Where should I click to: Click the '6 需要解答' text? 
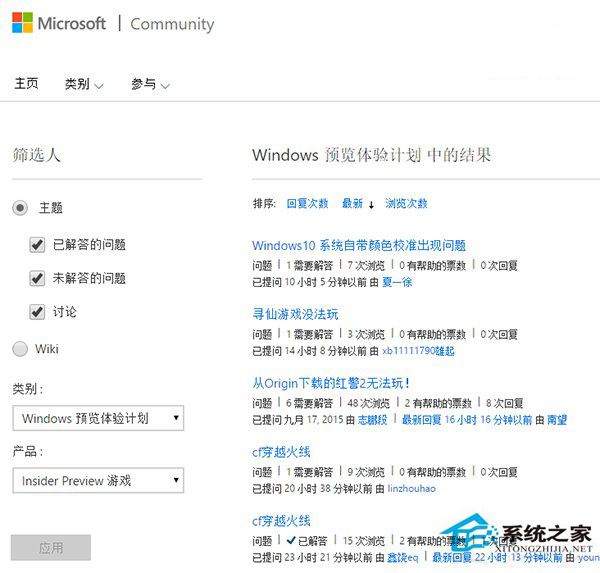pos(309,403)
